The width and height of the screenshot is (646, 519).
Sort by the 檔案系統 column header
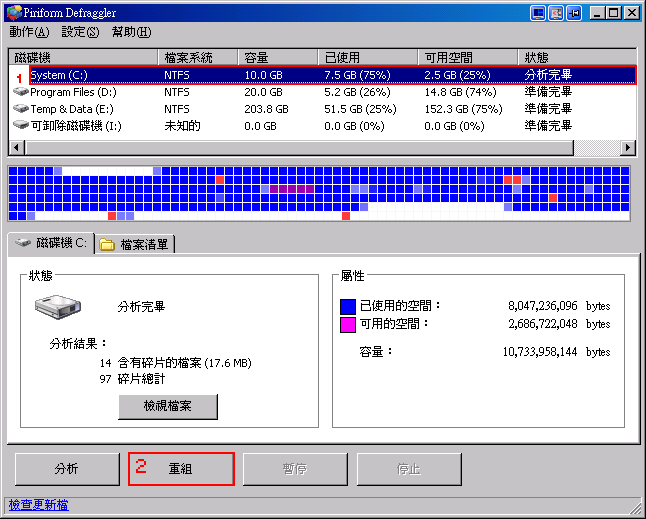click(x=198, y=57)
